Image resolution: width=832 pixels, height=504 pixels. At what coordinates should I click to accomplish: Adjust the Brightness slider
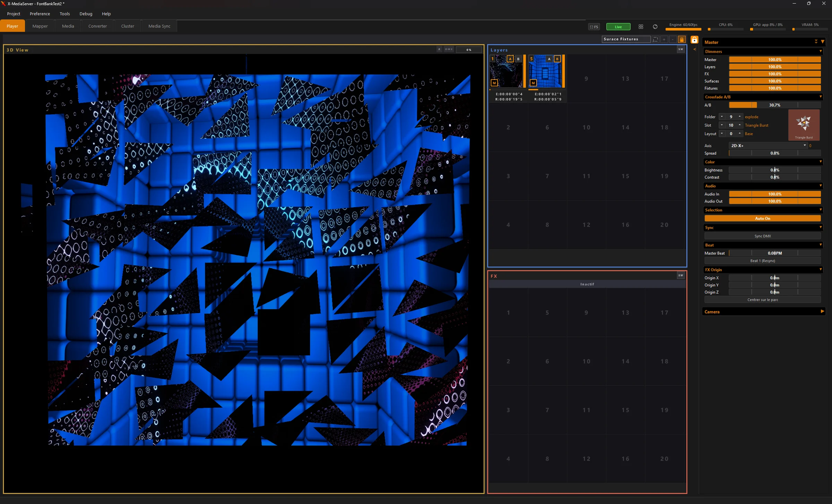pyautogui.click(x=775, y=170)
